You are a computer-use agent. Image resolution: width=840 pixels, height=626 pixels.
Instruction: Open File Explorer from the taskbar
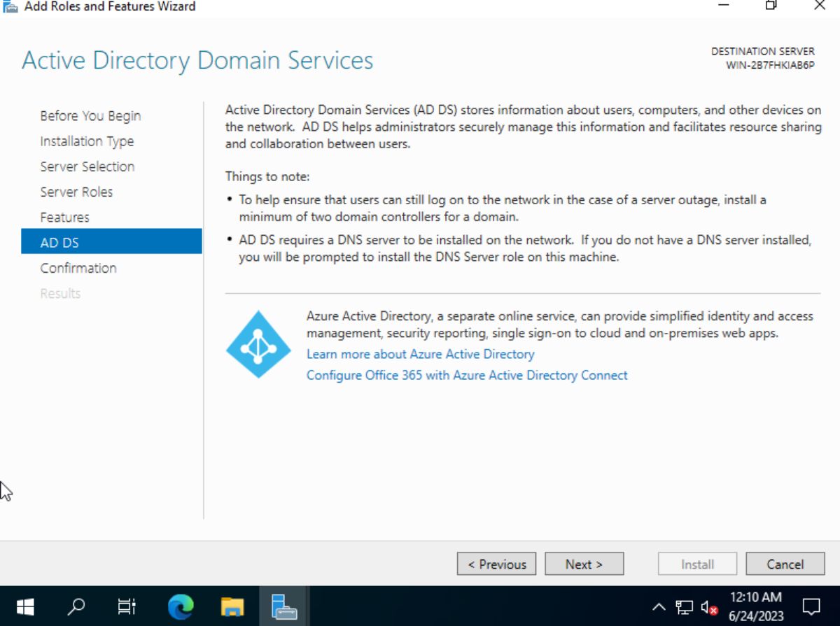tap(232, 606)
